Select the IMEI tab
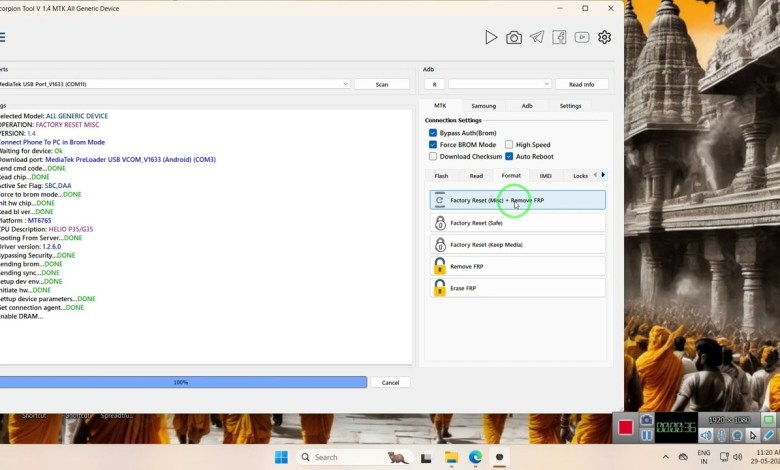Viewport: 780px width, 470px height. [545, 176]
